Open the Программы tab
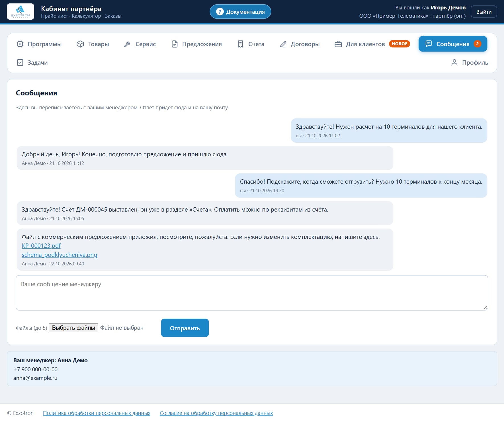The image size is (504, 422). [39, 44]
